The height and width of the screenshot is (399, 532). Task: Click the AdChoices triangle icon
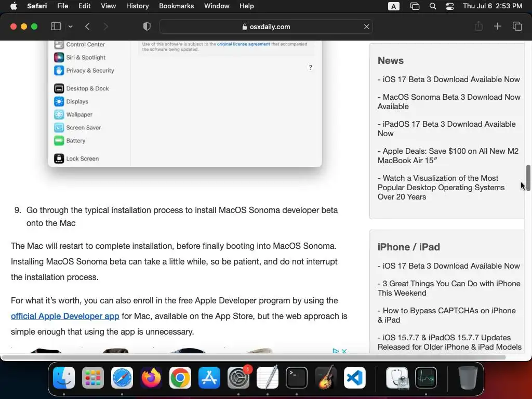click(336, 351)
